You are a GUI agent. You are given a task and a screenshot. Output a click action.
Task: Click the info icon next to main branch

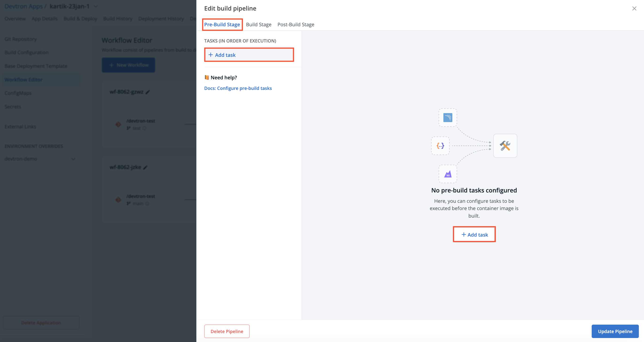[x=147, y=204]
